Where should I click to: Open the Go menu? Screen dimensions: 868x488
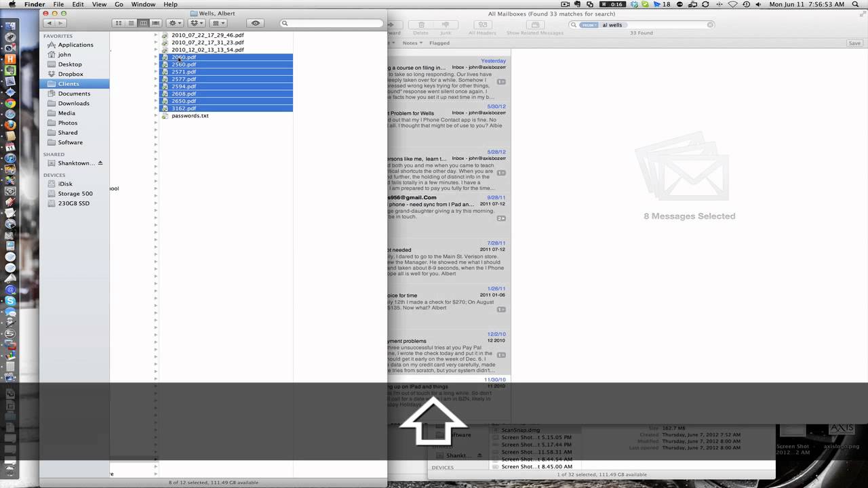[119, 4]
